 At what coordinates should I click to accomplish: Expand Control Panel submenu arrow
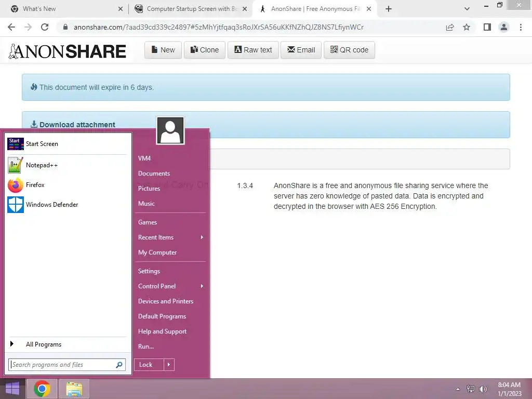202,286
